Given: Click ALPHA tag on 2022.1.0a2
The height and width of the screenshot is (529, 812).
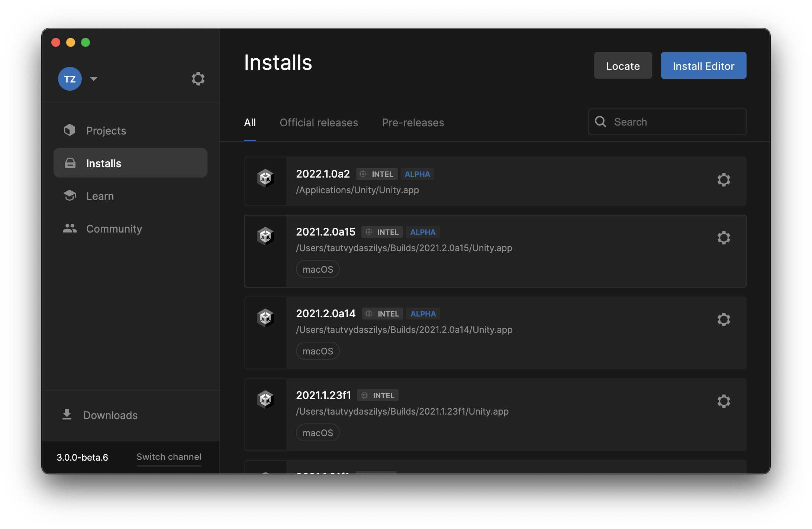Looking at the screenshot, I should pyautogui.click(x=417, y=174).
